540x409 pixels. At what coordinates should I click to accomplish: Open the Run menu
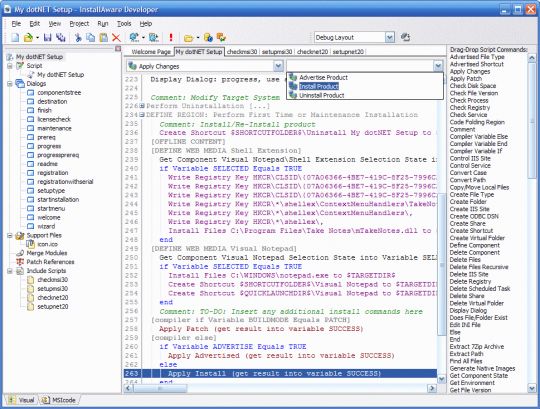coord(103,23)
